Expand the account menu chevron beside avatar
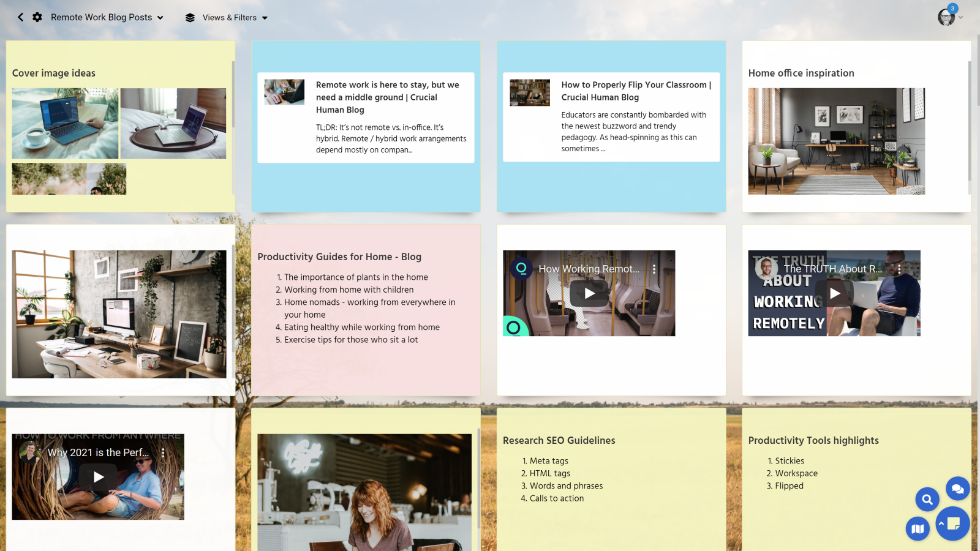The image size is (980, 551). click(x=961, y=17)
